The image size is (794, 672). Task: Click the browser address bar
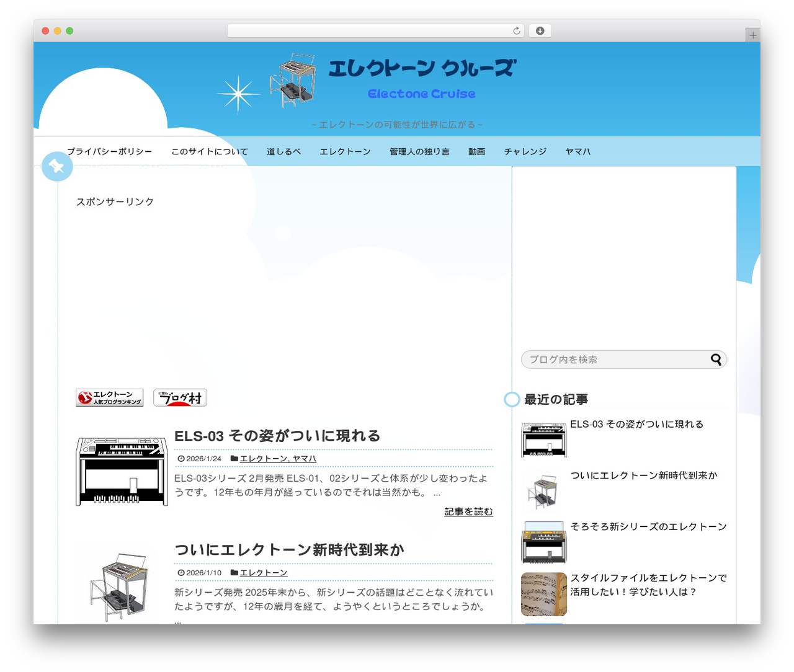click(x=375, y=31)
